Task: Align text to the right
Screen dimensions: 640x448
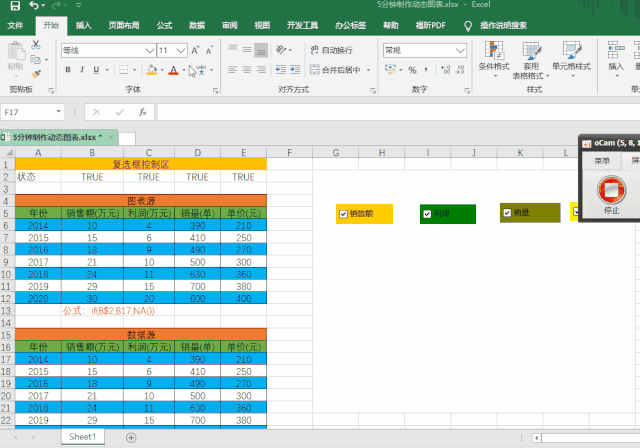Action: pyautogui.click(x=261, y=70)
